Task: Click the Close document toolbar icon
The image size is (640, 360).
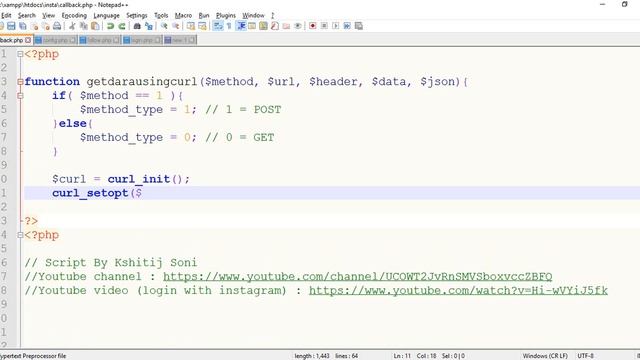Action: 35,26
